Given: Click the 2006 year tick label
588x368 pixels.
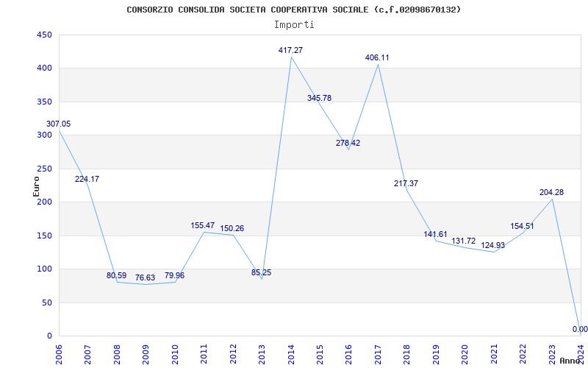Looking at the screenshot, I should point(59,355).
